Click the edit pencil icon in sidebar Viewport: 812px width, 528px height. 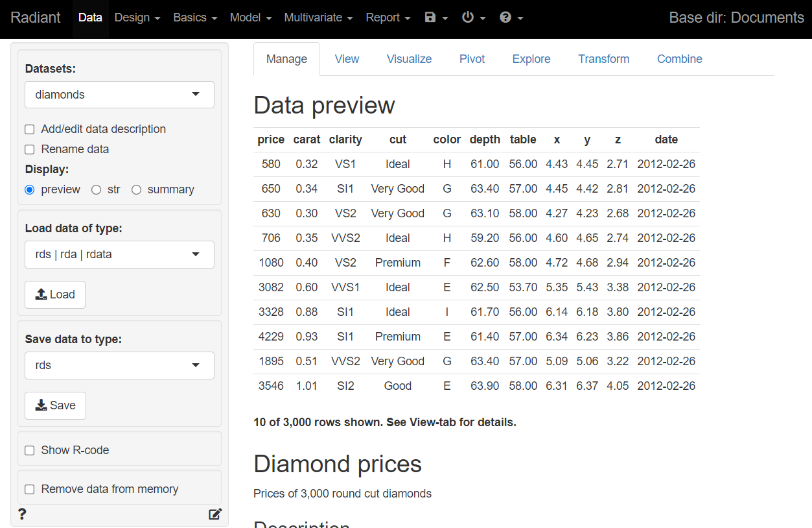tap(215, 514)
